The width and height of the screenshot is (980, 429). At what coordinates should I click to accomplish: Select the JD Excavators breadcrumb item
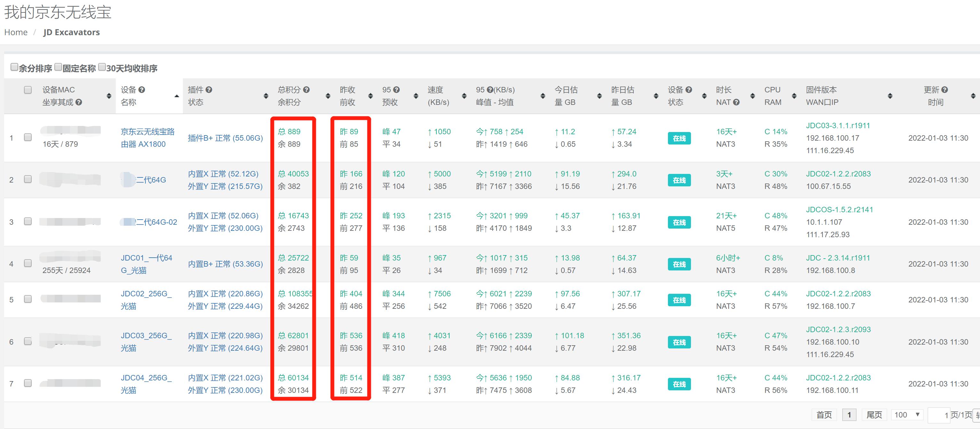pyautogui.click(x=72, y=32)
